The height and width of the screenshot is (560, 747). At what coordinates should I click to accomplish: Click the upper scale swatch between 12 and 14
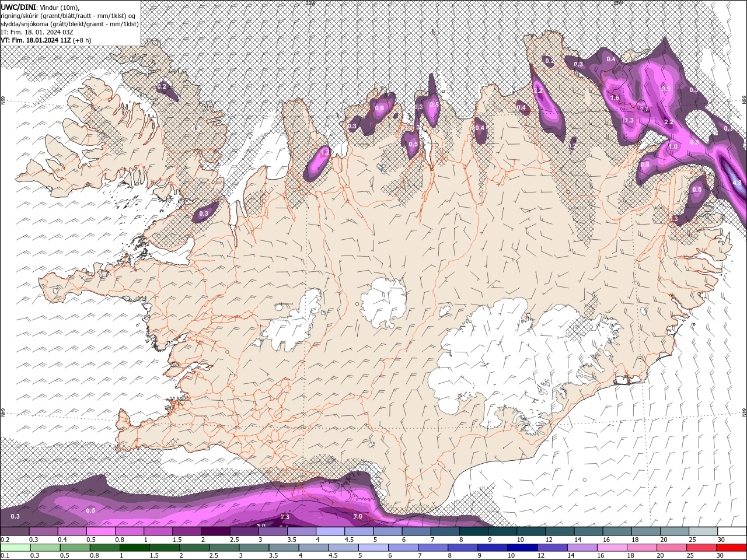[560, 531]
